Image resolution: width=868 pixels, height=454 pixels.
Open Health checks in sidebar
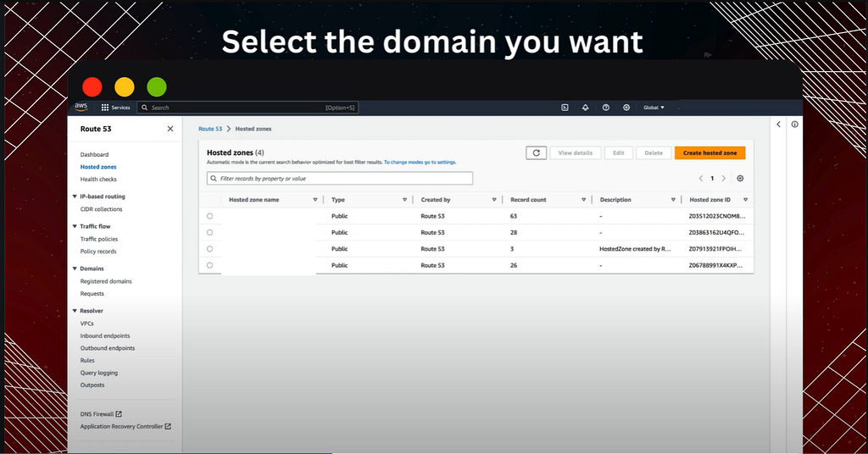98,180
